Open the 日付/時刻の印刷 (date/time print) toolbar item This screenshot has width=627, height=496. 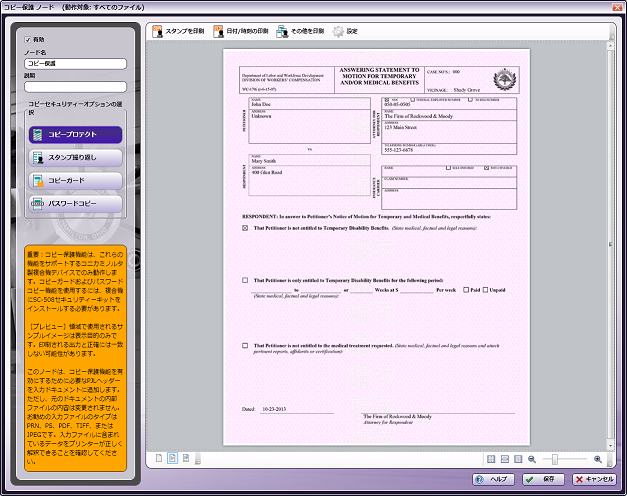(241, 31)
